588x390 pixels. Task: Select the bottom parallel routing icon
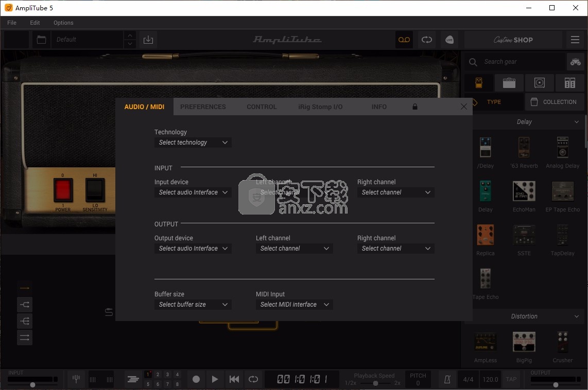click(x=25, y=338)
